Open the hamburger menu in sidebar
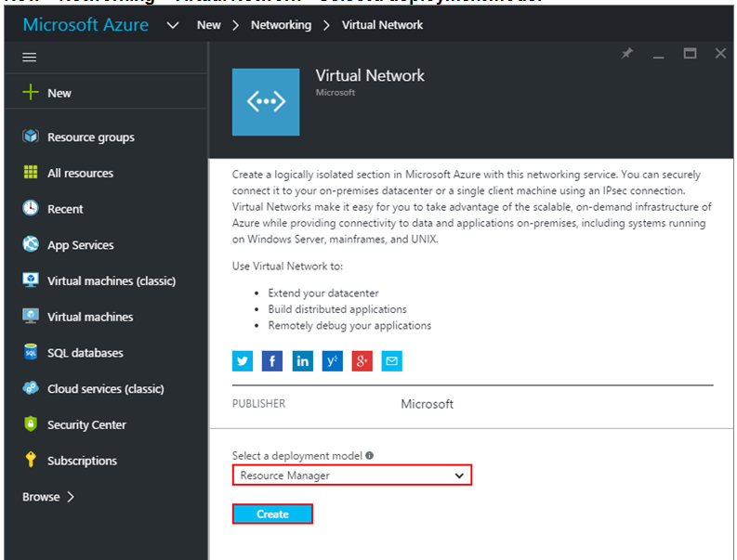 29,58
